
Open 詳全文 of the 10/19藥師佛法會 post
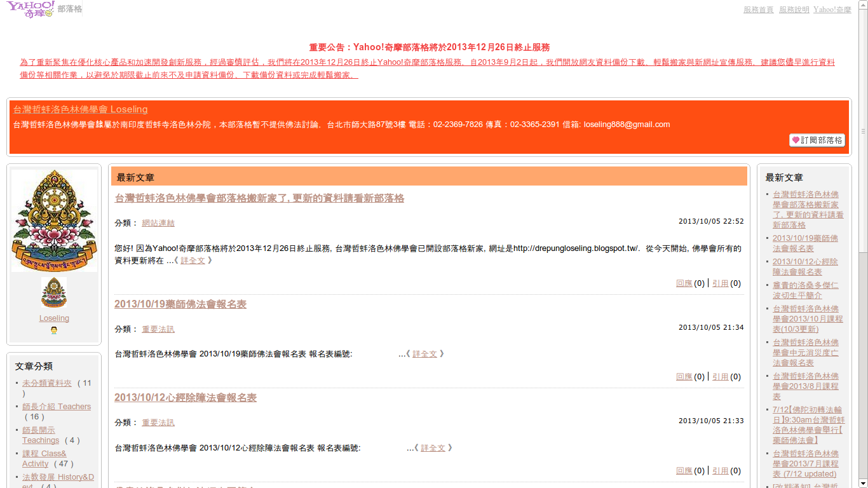[x=425, y=354]
